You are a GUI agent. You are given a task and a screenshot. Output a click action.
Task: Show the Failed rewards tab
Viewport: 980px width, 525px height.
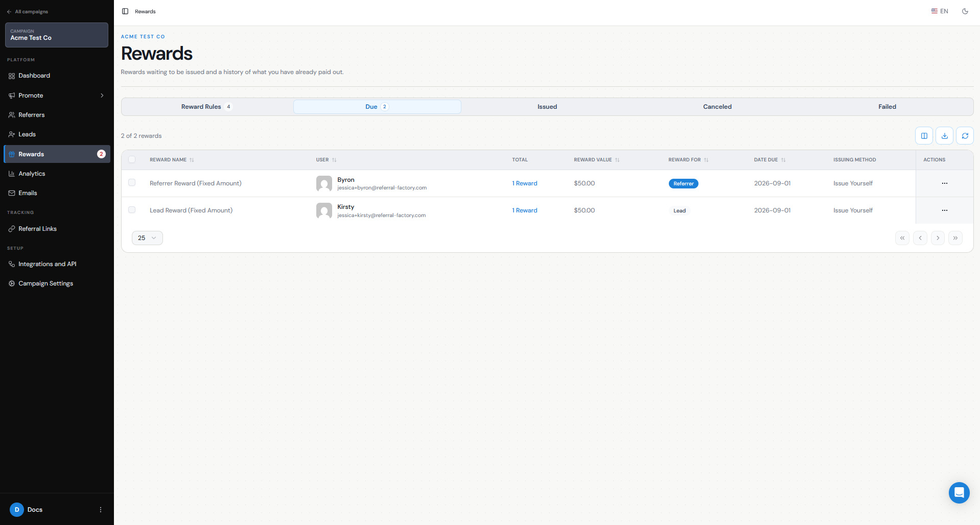888,107
